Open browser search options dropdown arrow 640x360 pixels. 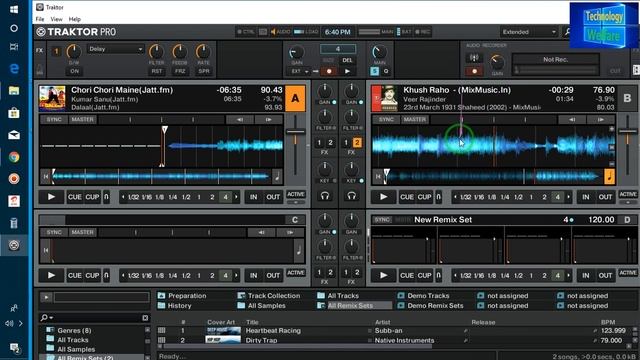click(51, 318)
